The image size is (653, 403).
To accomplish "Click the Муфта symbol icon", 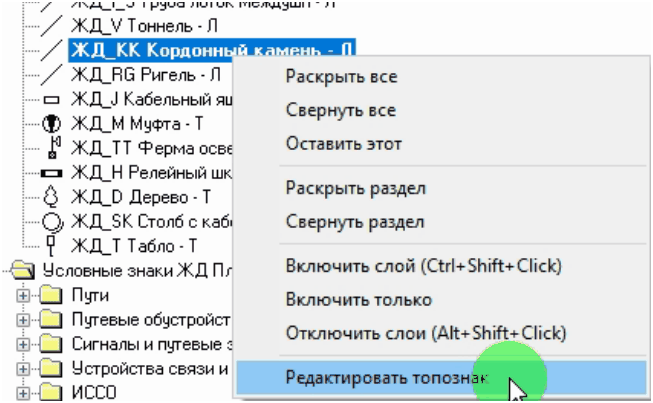I will point(52,124).
